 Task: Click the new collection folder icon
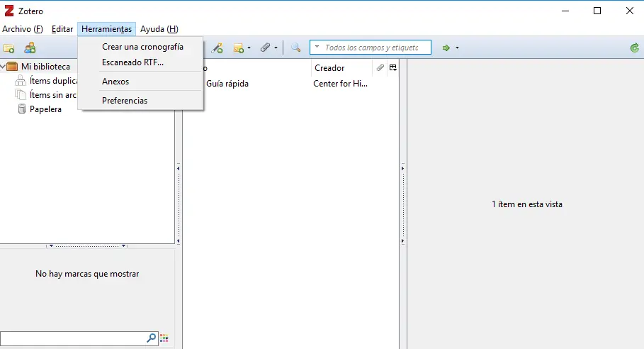[x=9, y=48]
